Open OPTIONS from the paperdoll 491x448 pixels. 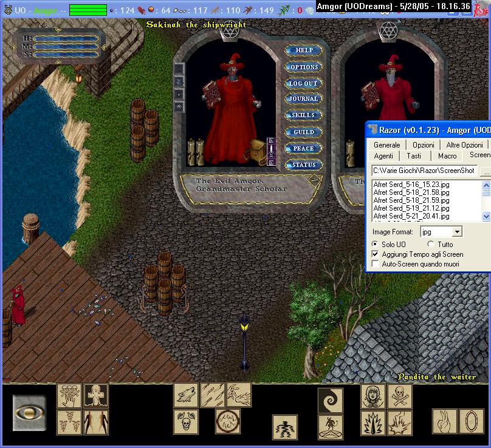click(303, 67)
